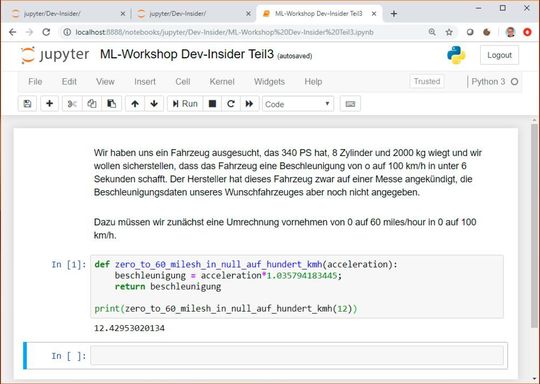
Task: Bookmark this page with star icon
Action: tap(449, 32)
